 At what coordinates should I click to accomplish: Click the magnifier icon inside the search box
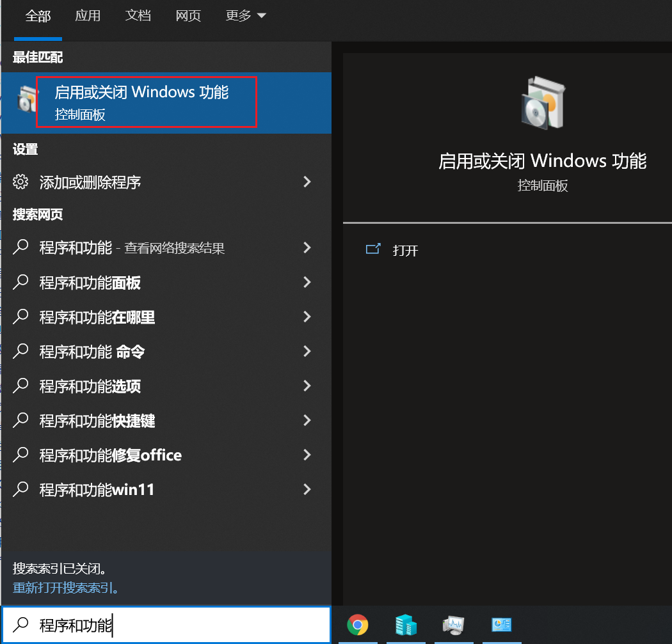[x=20, y=625]
